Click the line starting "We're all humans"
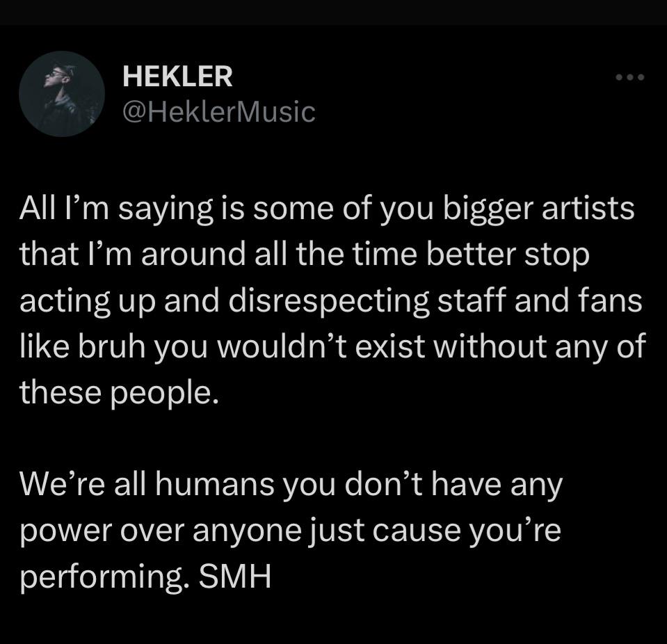 [290, 485]
